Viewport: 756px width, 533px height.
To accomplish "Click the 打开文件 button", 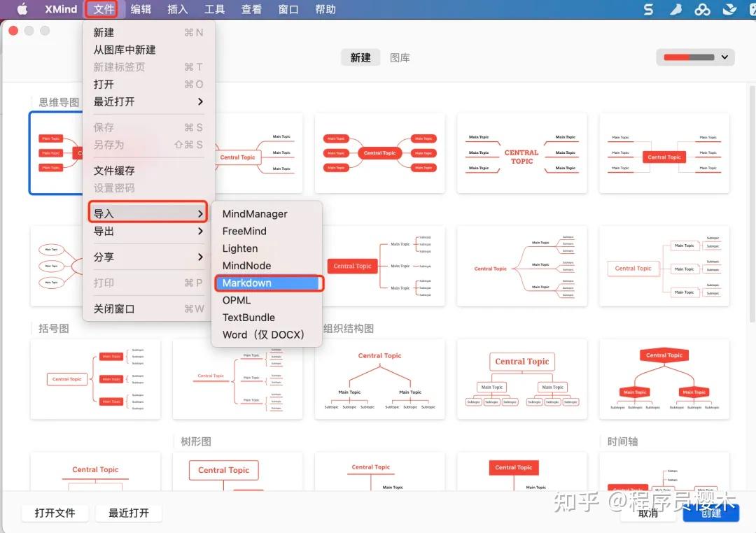I will [x=55, y=513].
